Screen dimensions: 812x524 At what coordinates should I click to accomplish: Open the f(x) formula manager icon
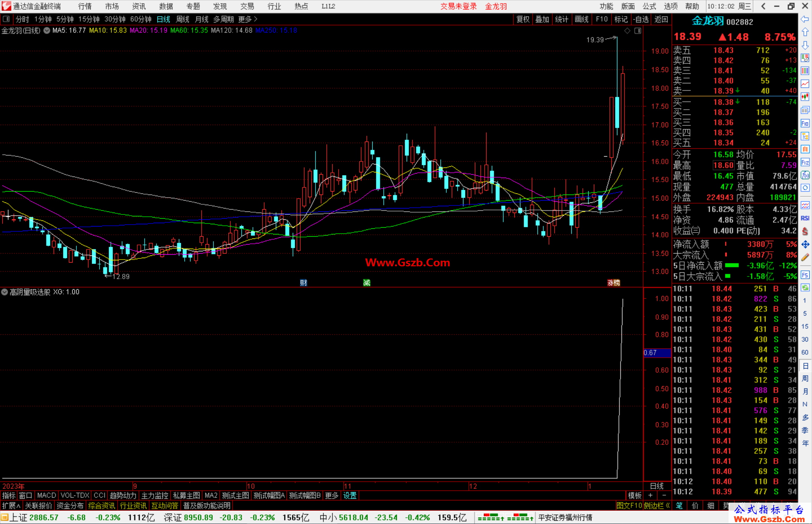coord(805,175)
